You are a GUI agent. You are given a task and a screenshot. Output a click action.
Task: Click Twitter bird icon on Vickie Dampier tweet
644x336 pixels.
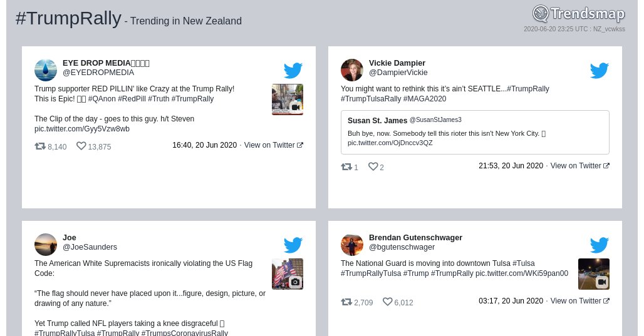(x=600, y=70)
